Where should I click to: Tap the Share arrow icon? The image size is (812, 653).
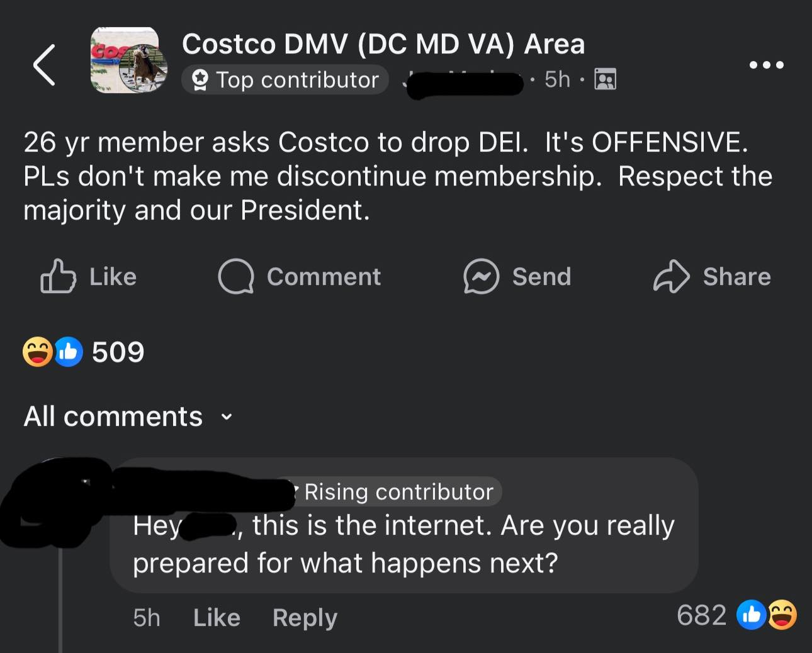click(671, 277)
